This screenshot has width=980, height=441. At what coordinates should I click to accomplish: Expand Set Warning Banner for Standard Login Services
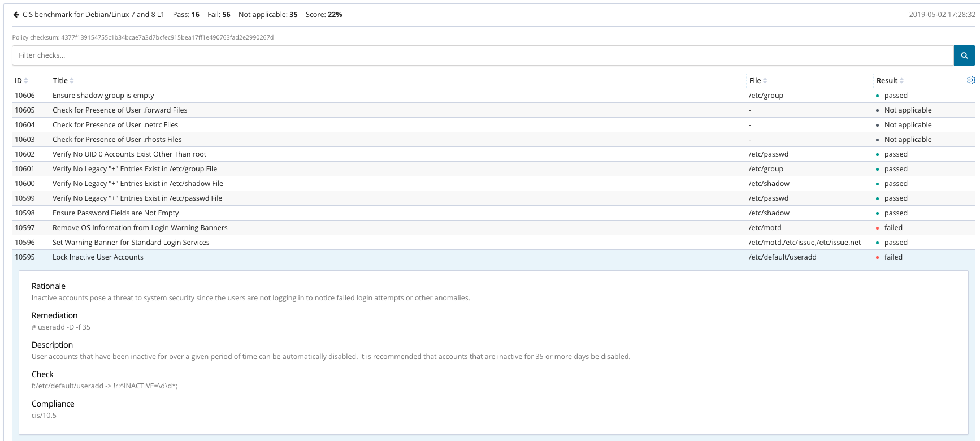pyautogui.click(x=131, y=243)
